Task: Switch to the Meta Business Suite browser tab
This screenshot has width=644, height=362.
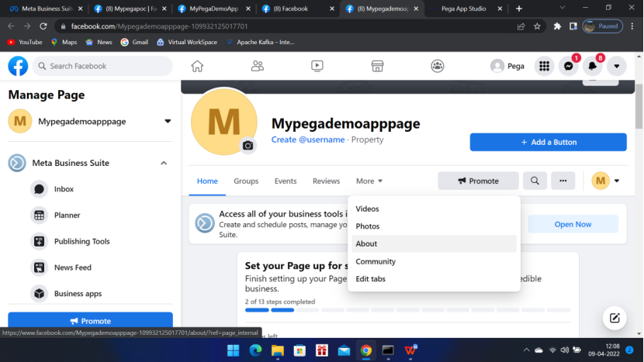Action: pos(47,9)
